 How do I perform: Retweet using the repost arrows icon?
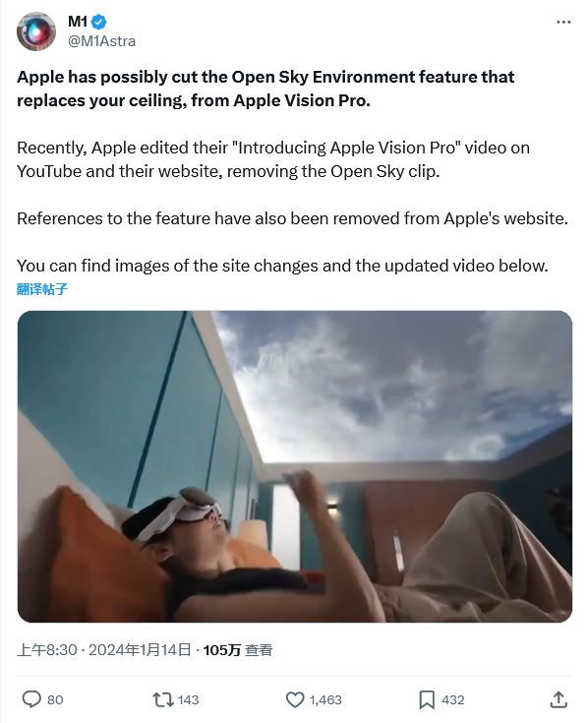pyautogui.click(x=163, y=699)
